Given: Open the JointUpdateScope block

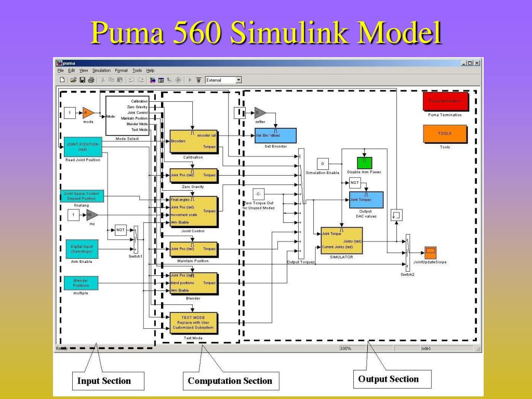Looking at the screenshot, I should [431, 253].
